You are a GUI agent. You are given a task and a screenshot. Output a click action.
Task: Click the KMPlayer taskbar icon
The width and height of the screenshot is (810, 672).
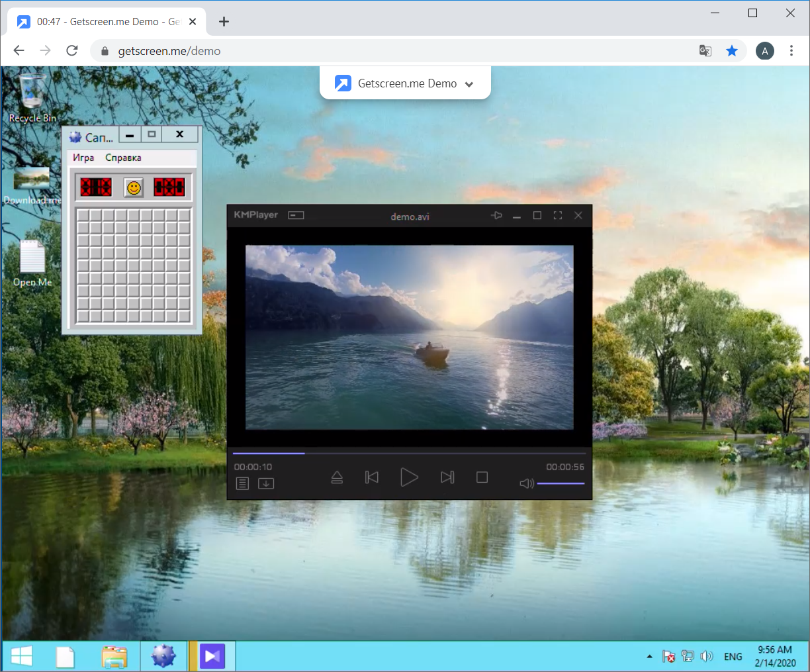(212, 657)
